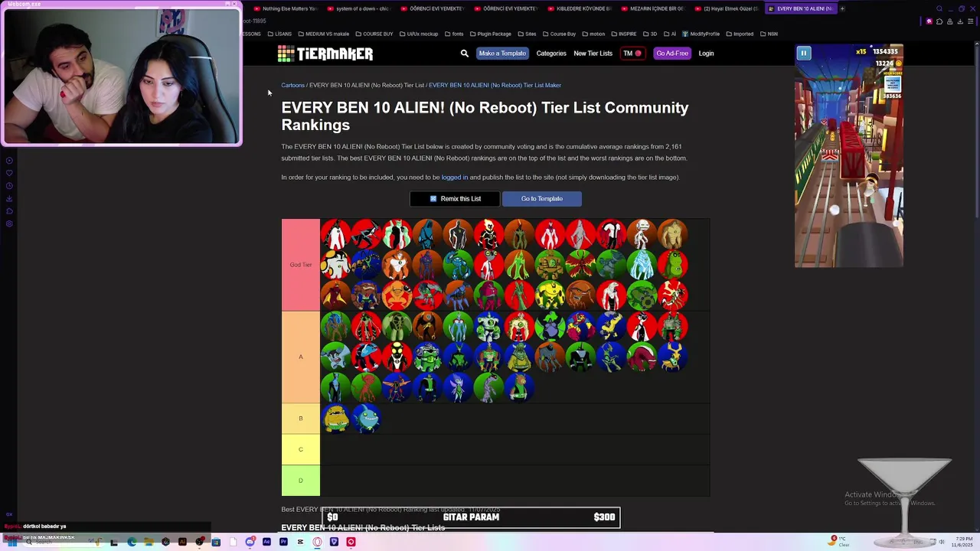Click the 'logged in' hyperlink
Image resolution: width=980 pixels, height=551 pixels.
(455, 177)
